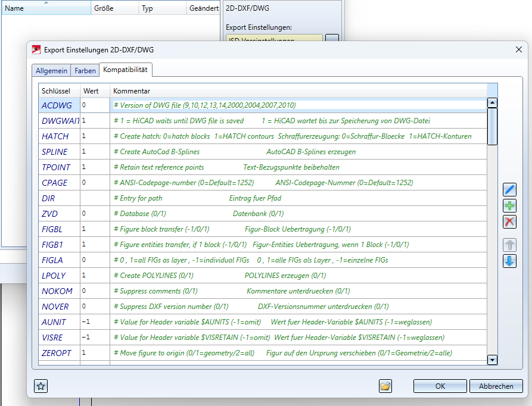Delete entry using red X icon
532x406 pixels.
pyautogui.click(x=509, y=222)
